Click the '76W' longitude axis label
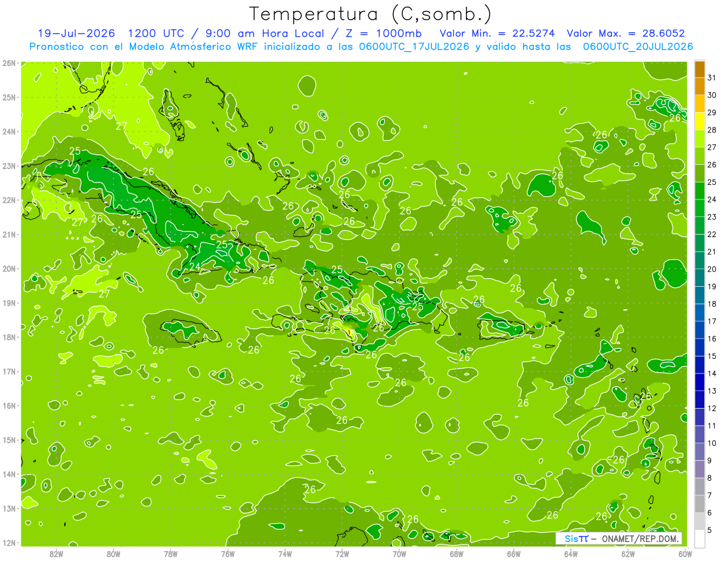Viewport: 728px width, 562px height. click(x=228, y=554)
